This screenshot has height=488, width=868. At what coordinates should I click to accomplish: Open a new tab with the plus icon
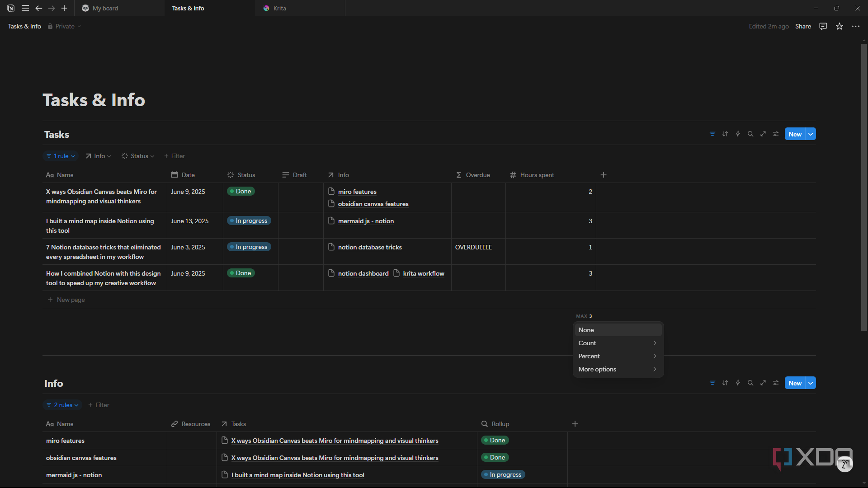point(64,8)
